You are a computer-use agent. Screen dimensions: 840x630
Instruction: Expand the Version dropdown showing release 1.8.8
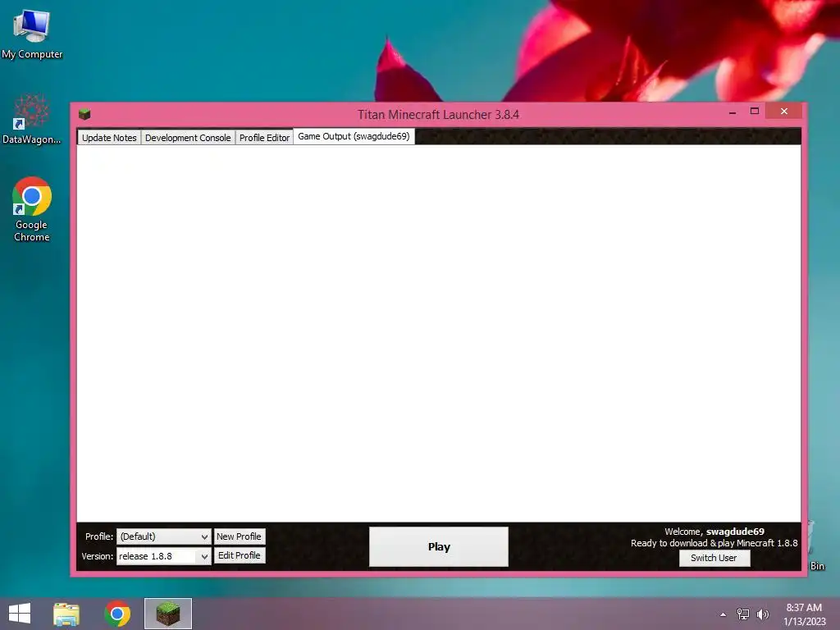click(x=164, y=556)
